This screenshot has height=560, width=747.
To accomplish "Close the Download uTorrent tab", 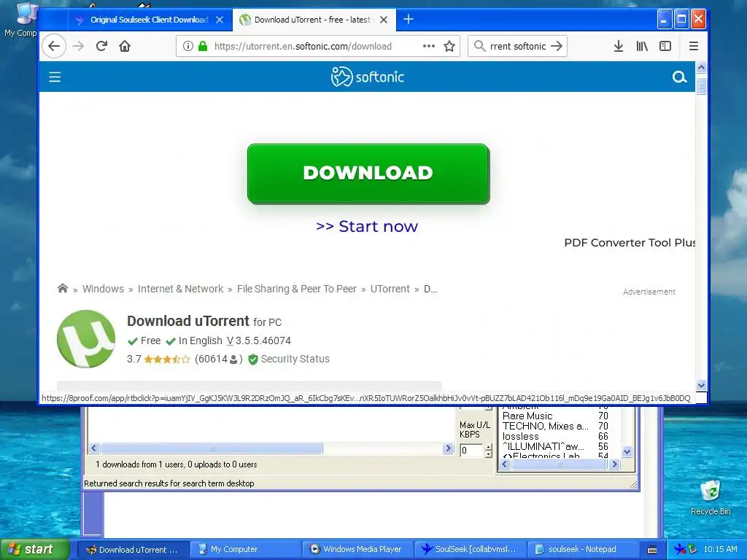I will [384, 20].
